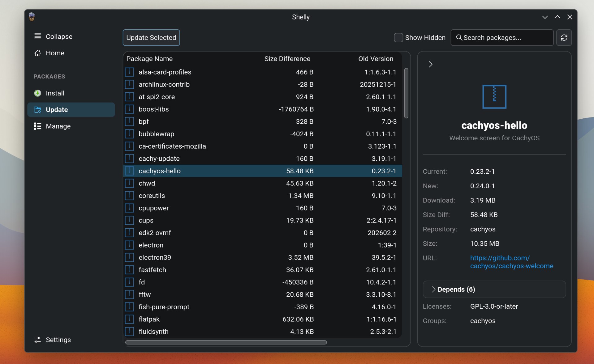
Task: Enable the Show Hidden checkbox
Action: [398, 38]
